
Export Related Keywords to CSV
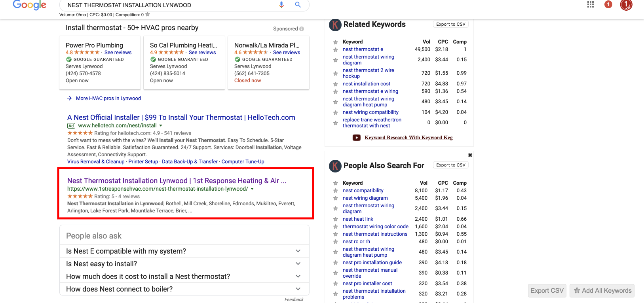pos(451,24)
